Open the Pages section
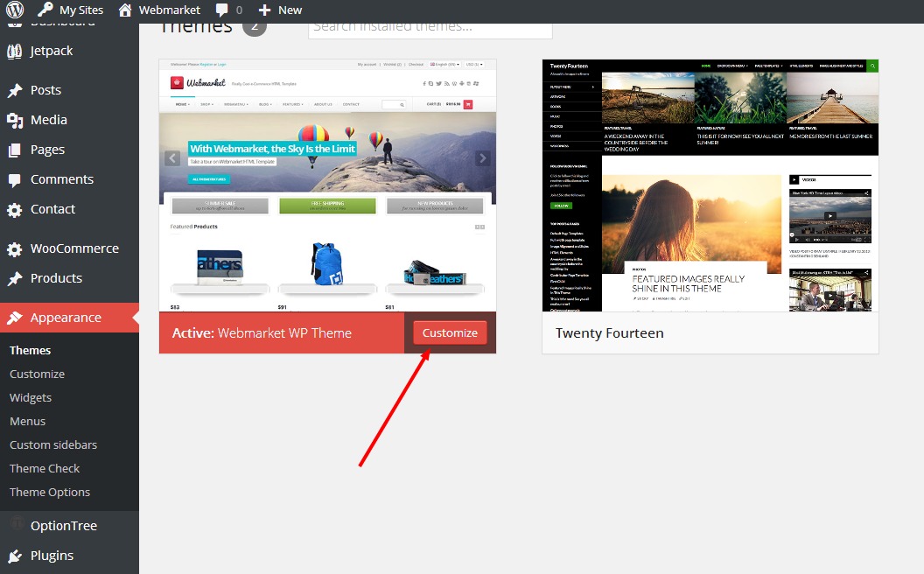 pyautogui.click(x=48, y=150)
